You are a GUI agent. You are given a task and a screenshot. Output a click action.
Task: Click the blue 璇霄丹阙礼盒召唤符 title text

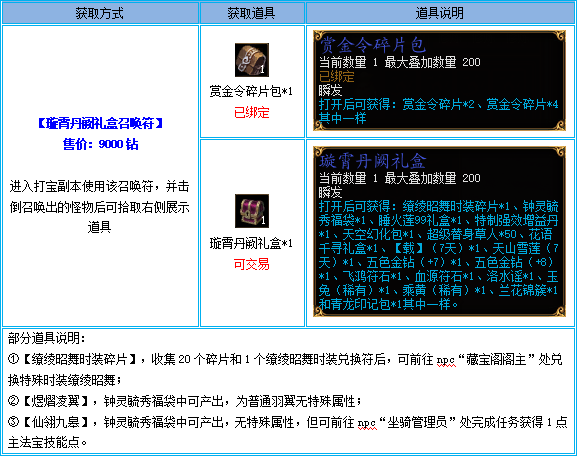100,124
